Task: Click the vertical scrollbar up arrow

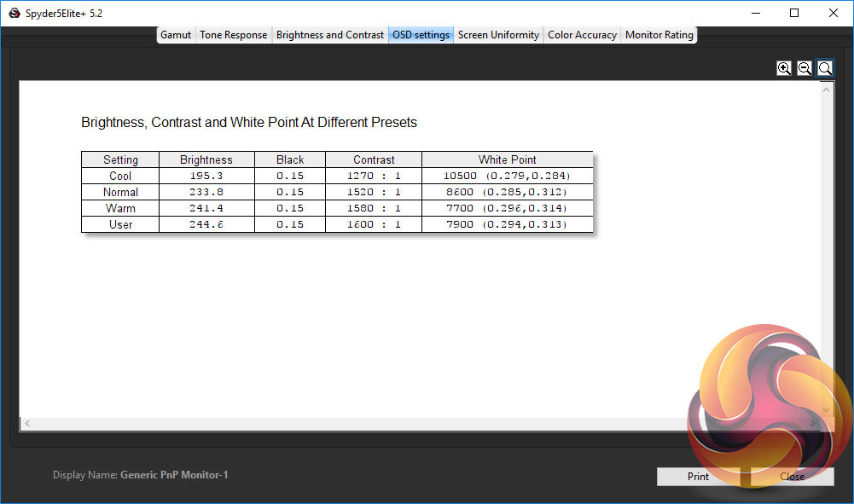Action: click(x=827, y=90)
